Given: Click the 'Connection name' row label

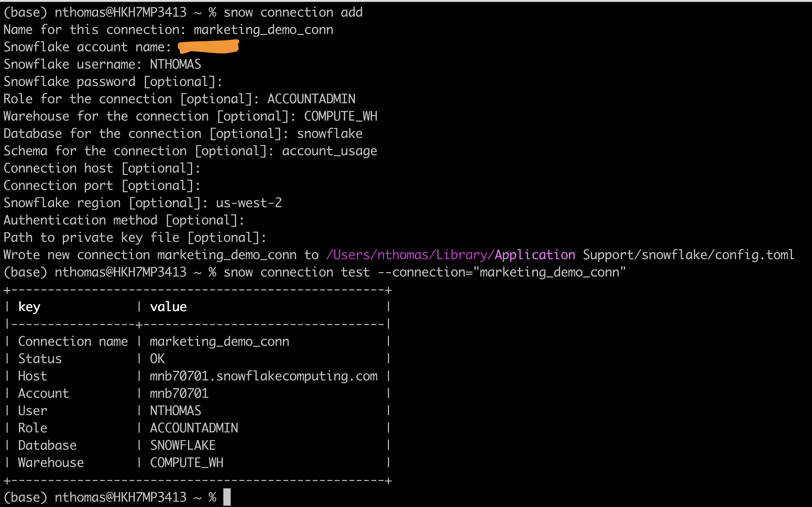Looking at the screenshot, I should 73,341.
